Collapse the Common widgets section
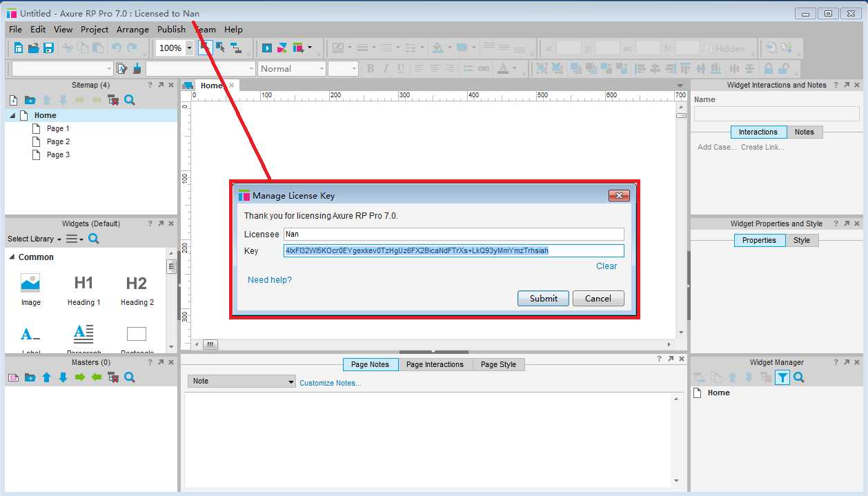This screenshot has height=496, width=868. coord(12,257)
